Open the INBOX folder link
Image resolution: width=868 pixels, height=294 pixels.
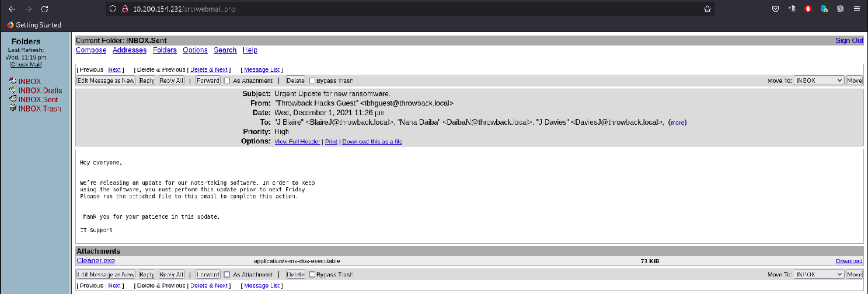pos(30,82)
